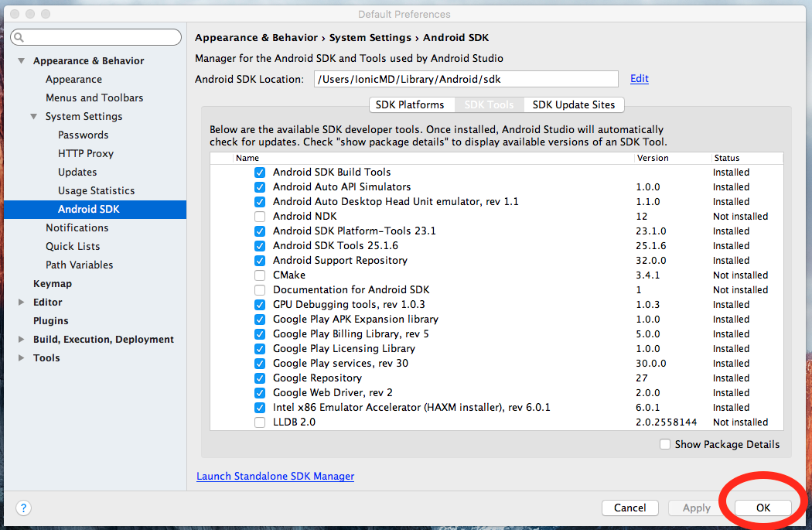Expand Build, Execution, Deployment section

[x=21, y=340]
